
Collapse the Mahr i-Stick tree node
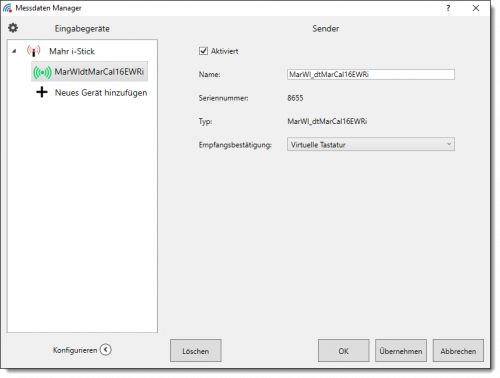coord(14,51)
